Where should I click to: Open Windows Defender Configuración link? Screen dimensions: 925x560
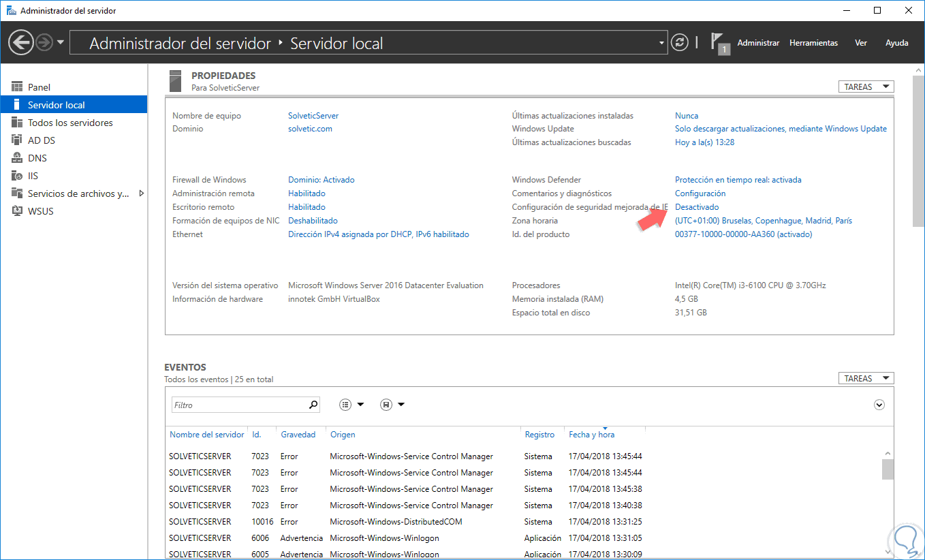click(x=700, y=193)
